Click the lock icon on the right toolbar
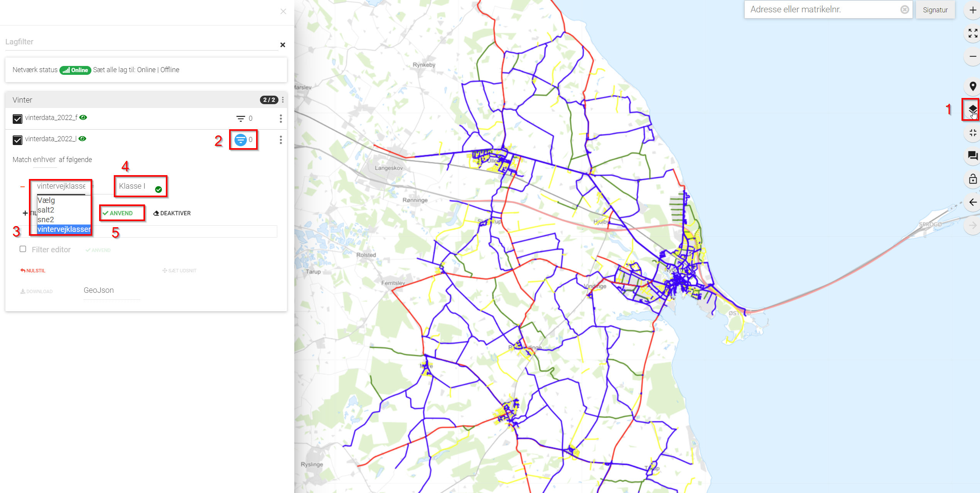980x493 pixels. pos(972,179)
